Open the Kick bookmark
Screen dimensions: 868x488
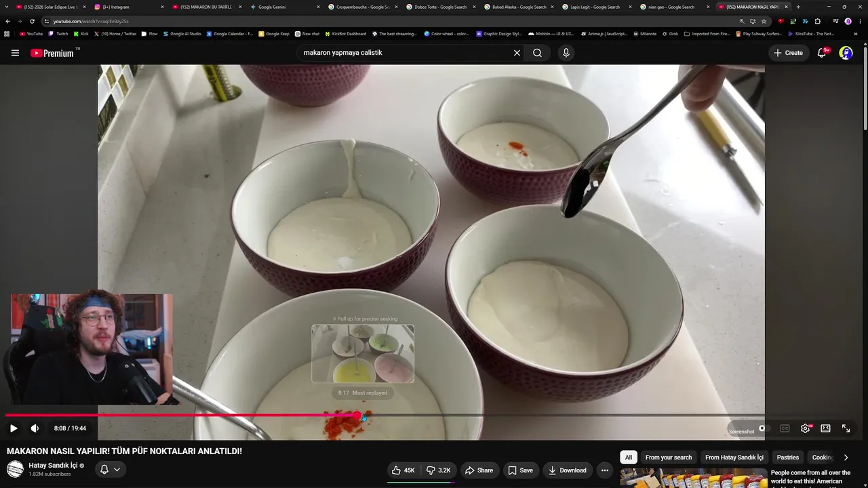tap(81, 33)
